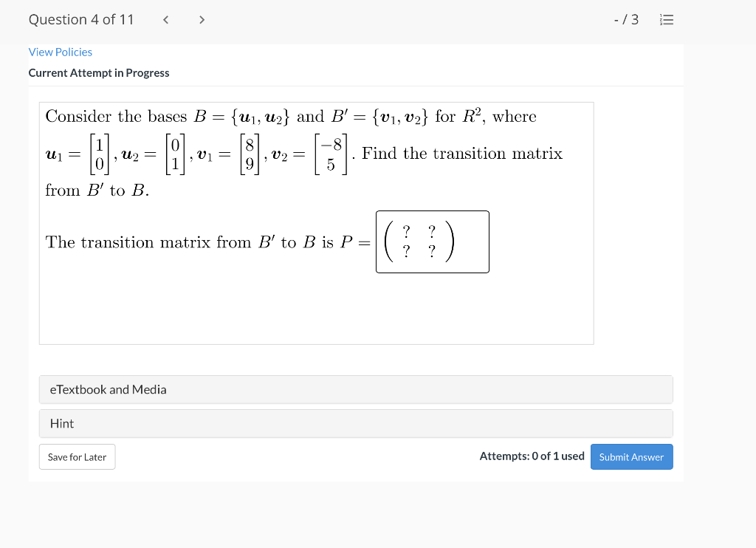
Task: Click the score display showing -/3
Action: coord(626,20)
